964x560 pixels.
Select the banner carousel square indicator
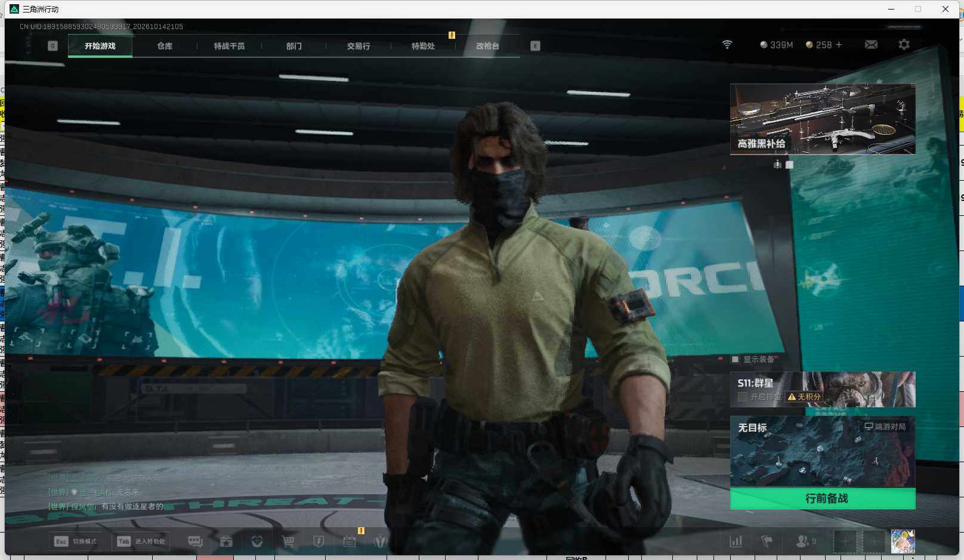(x=789, y=165)
